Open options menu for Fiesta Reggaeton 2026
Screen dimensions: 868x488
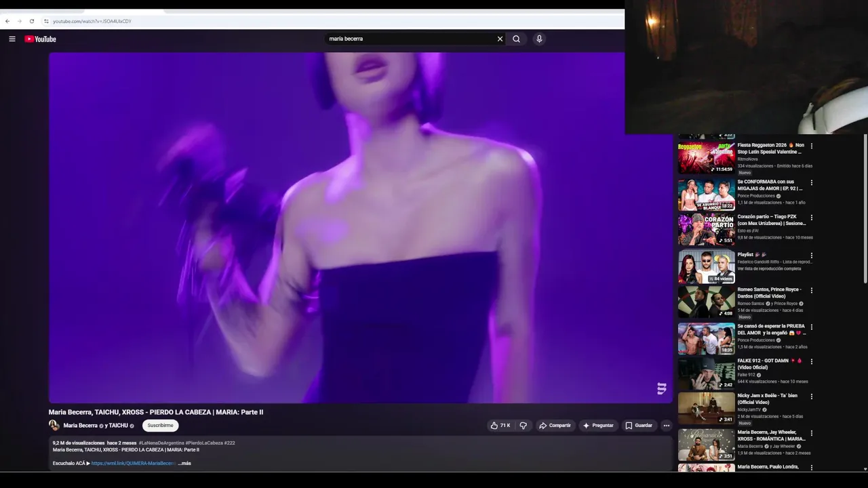point(812,146)
